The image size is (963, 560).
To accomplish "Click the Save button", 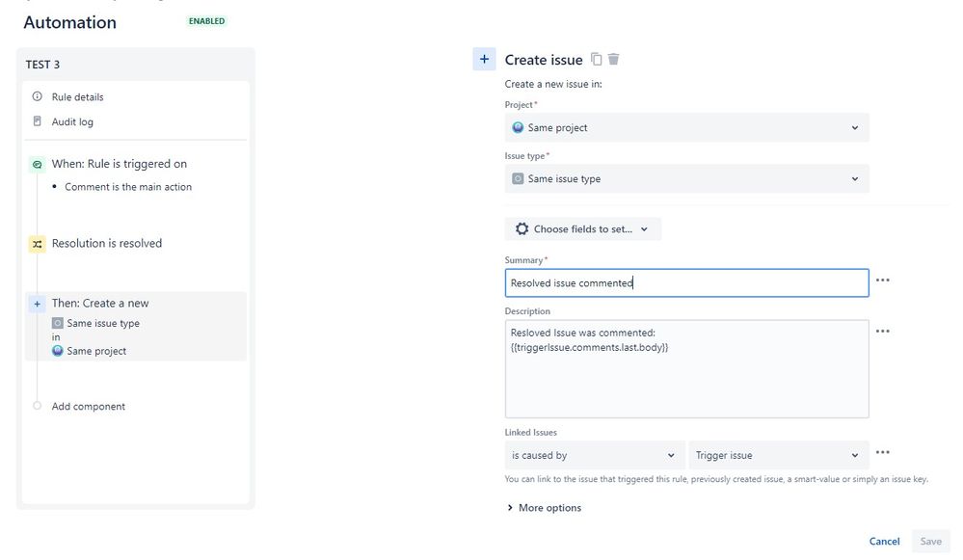I will 930,541.
